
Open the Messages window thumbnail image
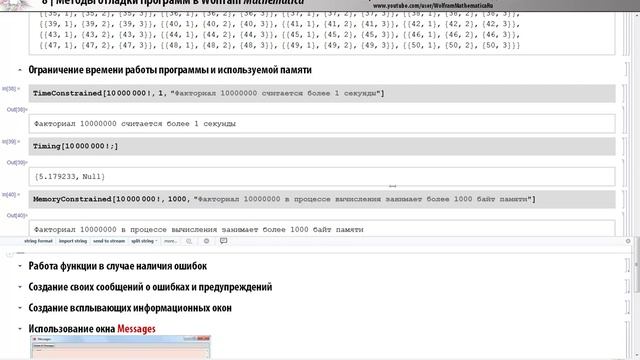(120, 347)
